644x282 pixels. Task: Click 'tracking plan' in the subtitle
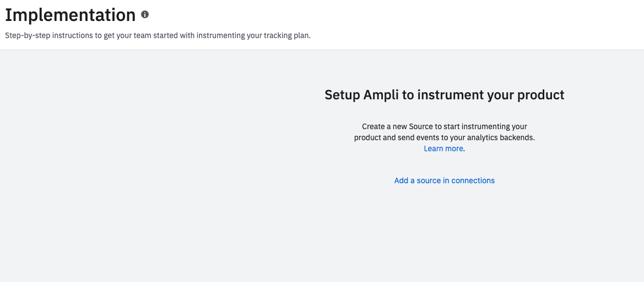point(289,36)
